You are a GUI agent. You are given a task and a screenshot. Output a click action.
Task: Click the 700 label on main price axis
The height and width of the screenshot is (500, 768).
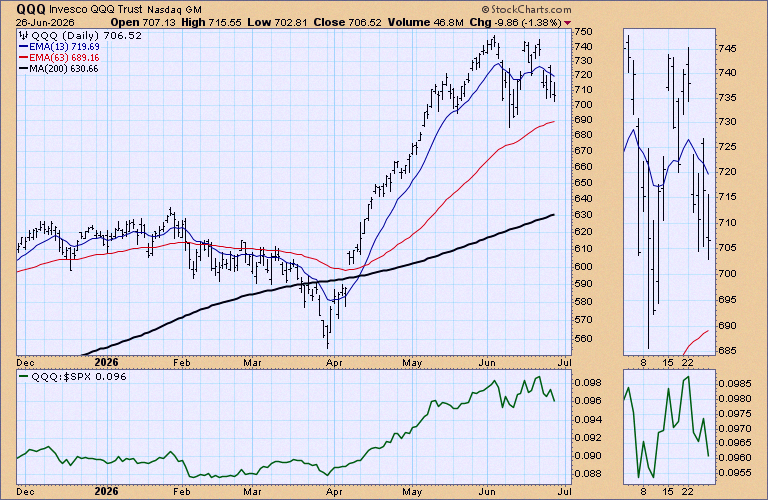[x=584, y=104]
